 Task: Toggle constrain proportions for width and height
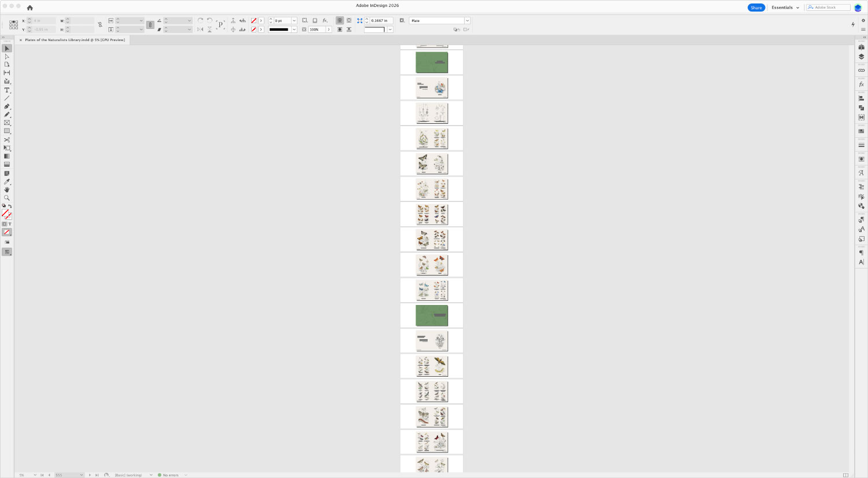click(x=100, y=25)
